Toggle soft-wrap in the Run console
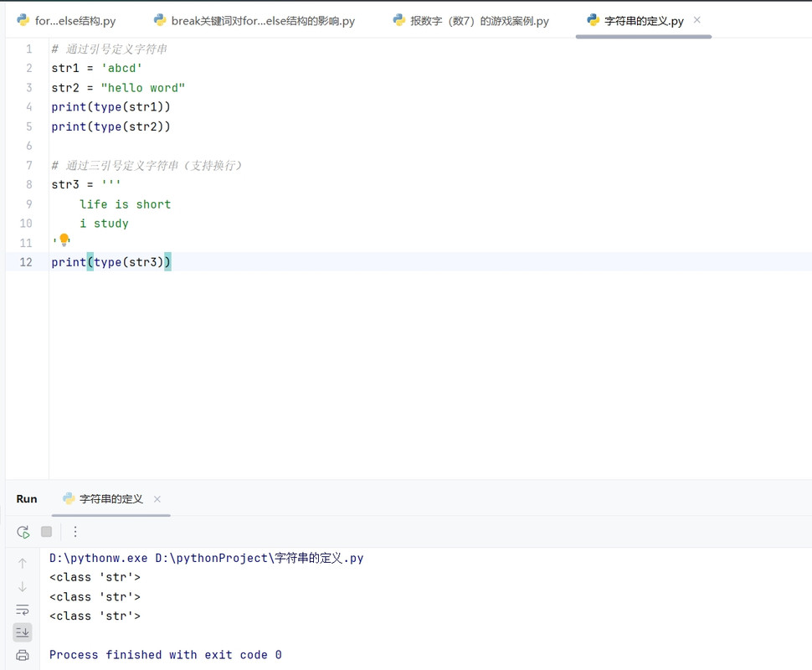Screen dimensions: 812x670 pos(23,610)
